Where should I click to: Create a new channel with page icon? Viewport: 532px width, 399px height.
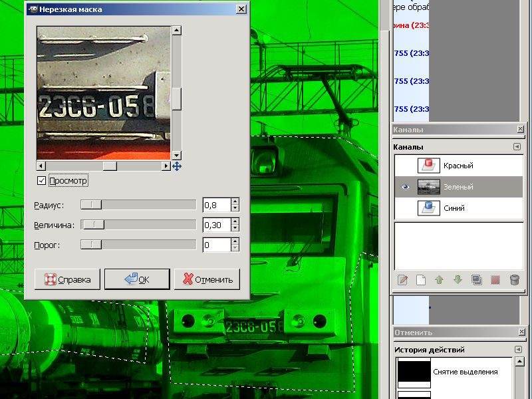[x=420, y=280]
